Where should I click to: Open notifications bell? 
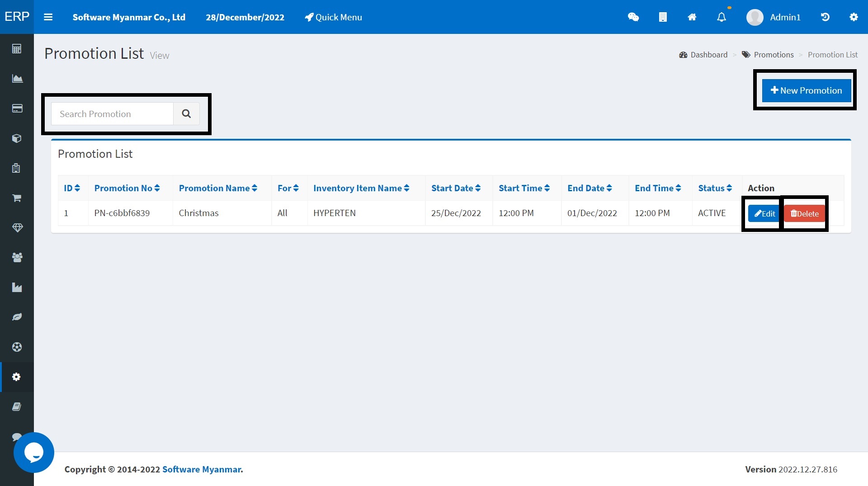[722, 17]
